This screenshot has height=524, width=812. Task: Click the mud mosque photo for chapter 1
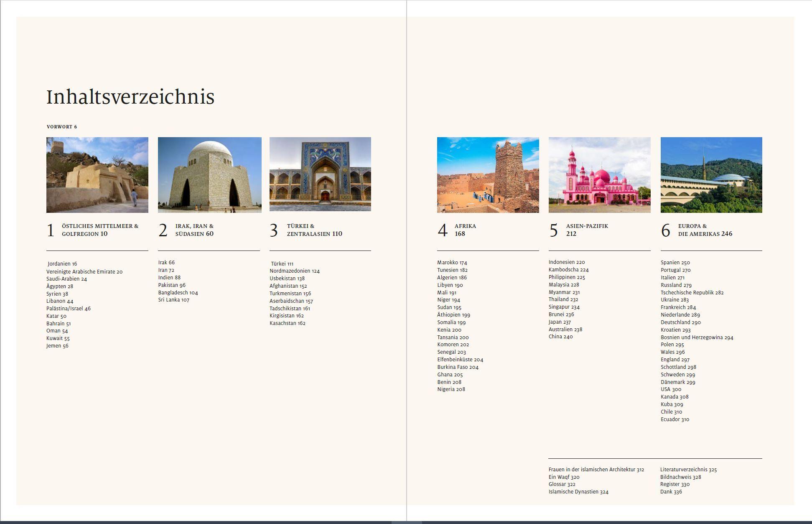pyautogui.click(x=97, y=175)
